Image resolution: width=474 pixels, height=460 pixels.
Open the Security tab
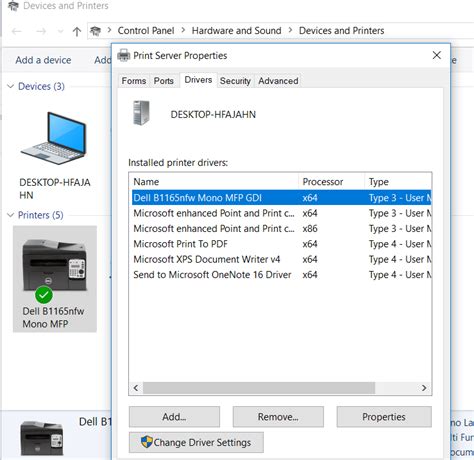click(235, 81)
